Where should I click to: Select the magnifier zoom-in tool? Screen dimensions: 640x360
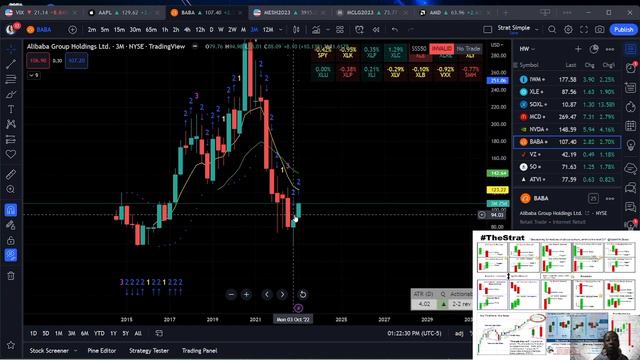point(11,189)
